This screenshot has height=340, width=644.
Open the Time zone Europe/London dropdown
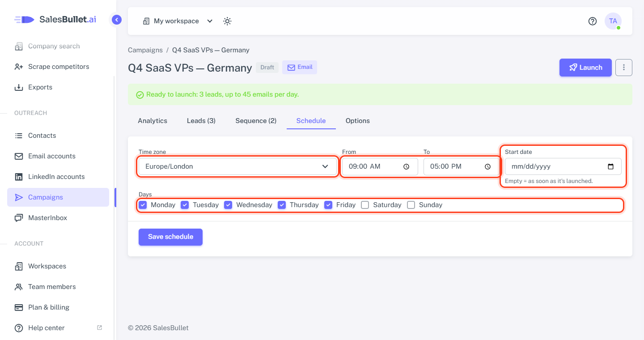[x=237, y=166]
